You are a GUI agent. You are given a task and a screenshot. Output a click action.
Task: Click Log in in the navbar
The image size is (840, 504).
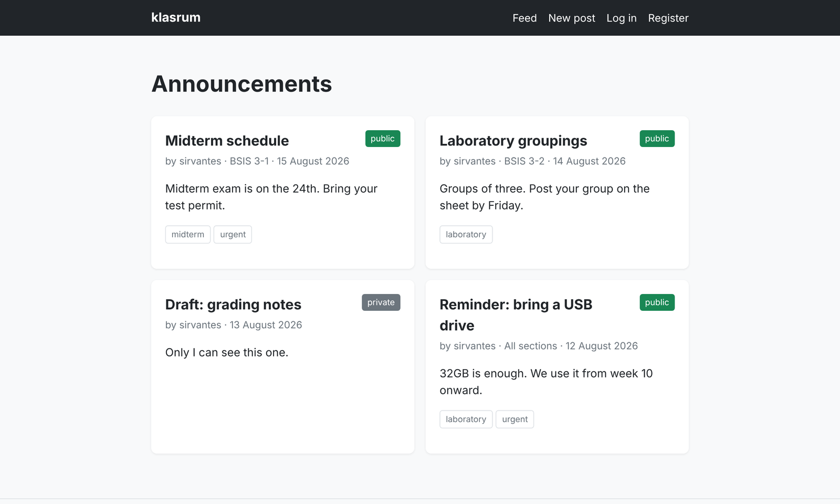[x=622, y=18]
